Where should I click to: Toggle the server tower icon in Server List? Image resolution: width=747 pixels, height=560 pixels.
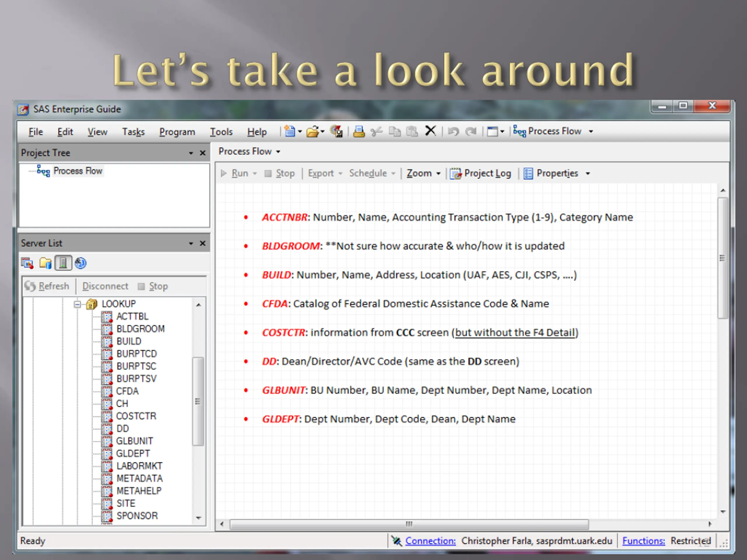tap(63, 263)
